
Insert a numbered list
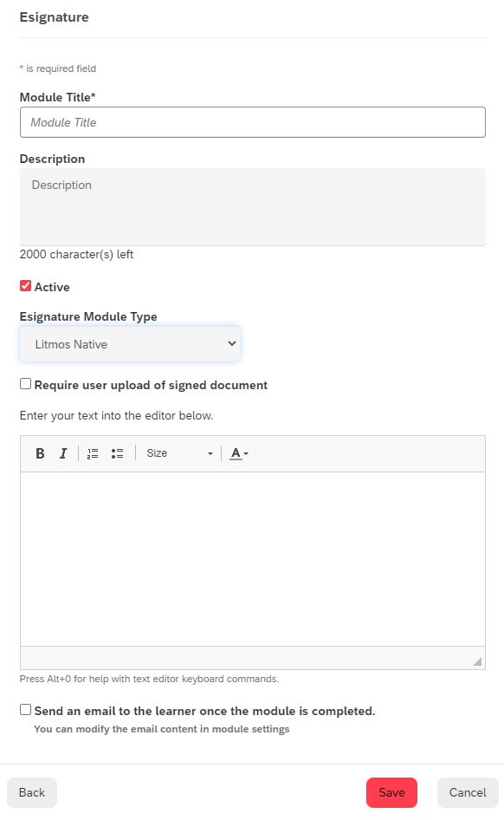(93, 453)
